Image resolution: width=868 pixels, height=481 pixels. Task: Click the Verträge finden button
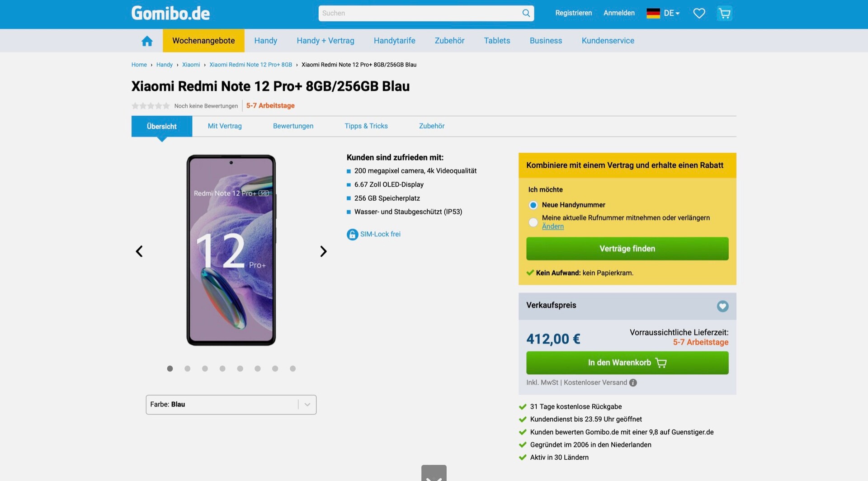[x=627, y=249]
